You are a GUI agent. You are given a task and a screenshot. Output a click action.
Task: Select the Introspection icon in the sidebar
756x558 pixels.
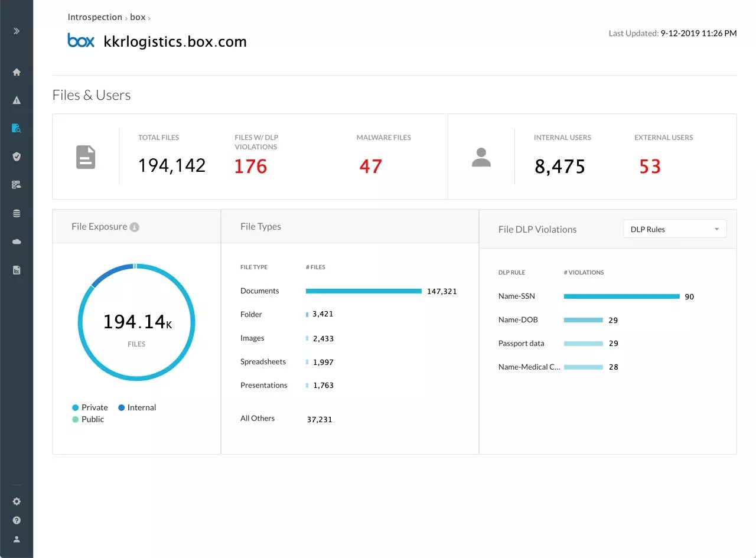pyautogui.click(x=17, y=128)
